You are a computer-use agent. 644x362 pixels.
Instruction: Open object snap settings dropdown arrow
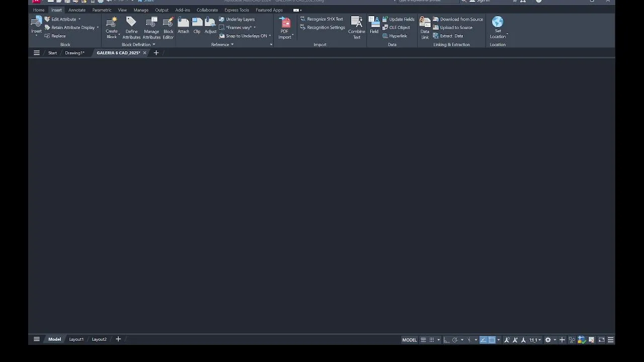point(499,340)
